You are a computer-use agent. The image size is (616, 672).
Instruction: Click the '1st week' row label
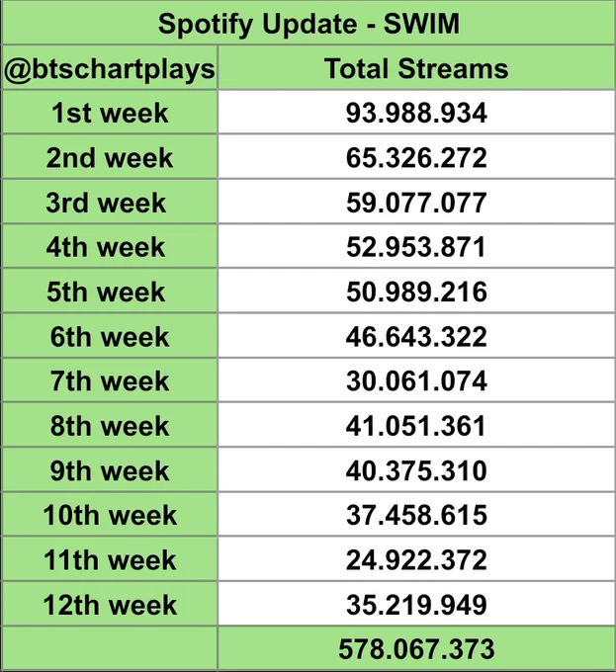coord(110,113)
